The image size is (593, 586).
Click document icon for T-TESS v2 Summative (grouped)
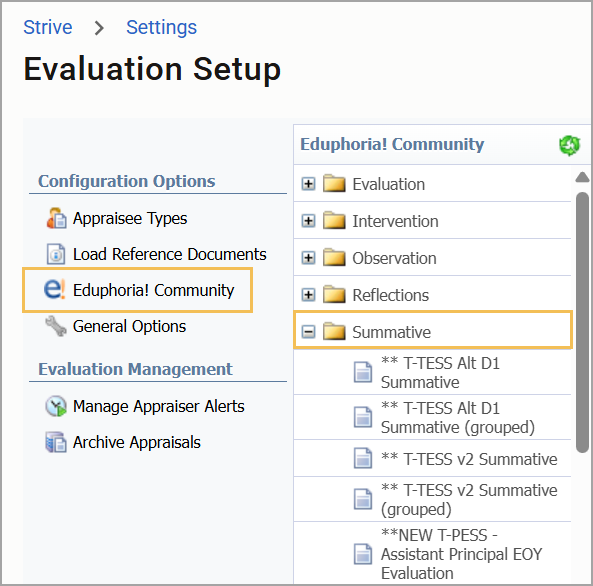(363, 499)
